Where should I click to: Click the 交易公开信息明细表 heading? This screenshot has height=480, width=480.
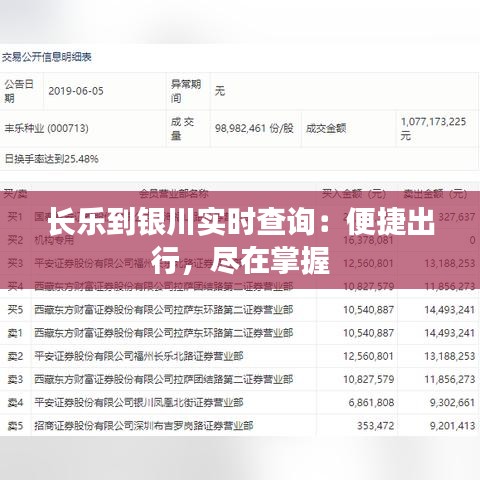tap(47, 57)
